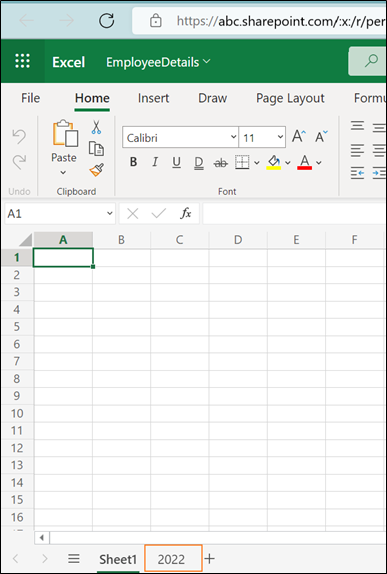This screenshot has width=387, height=574.
Task: Click the browser address bar URL
Action: point(281,20)
